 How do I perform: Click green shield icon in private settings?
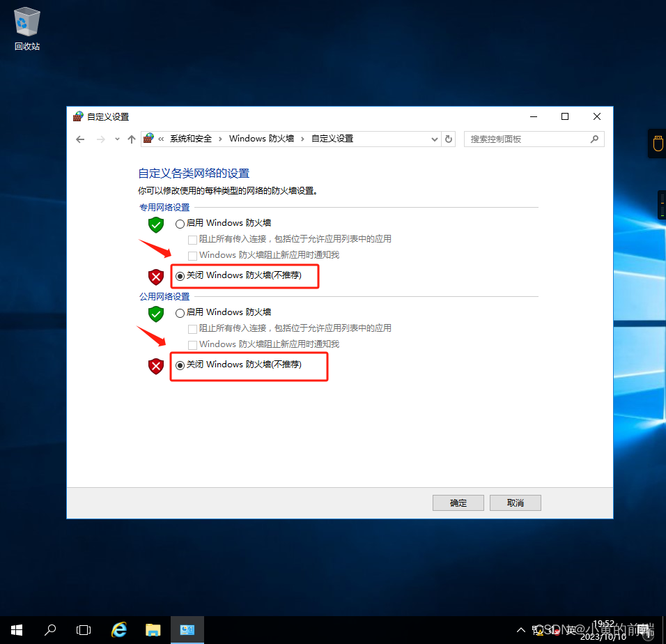coord(156,224)
